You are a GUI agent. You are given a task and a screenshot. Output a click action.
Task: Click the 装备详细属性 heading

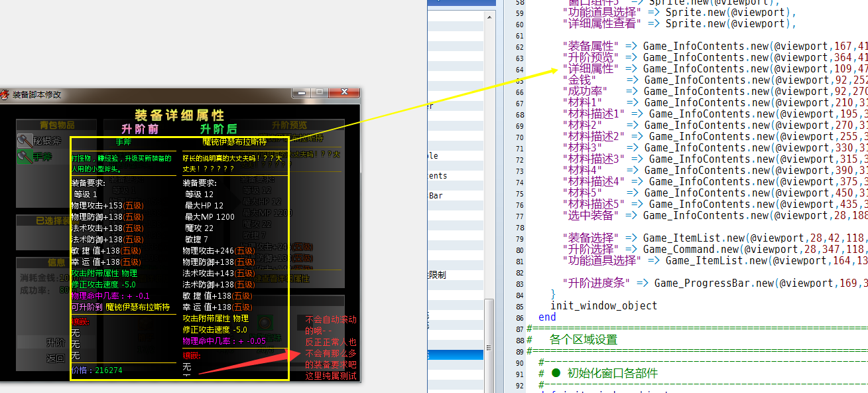[180, 116]
